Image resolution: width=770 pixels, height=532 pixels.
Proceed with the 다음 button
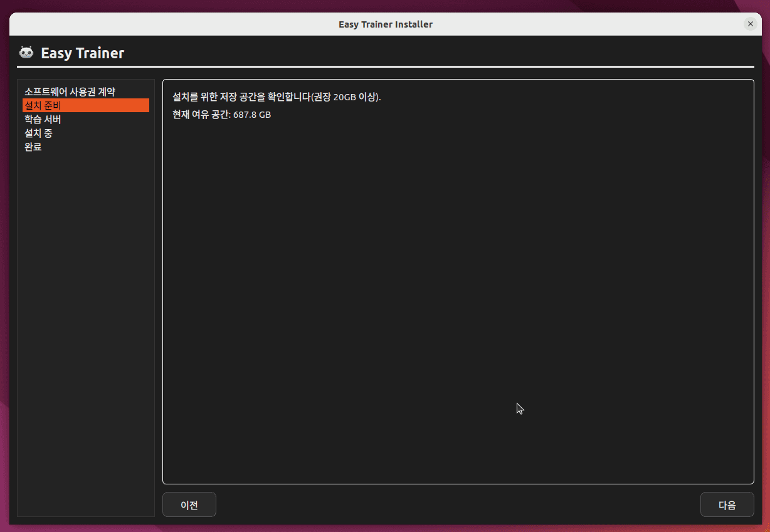[727, 505]
